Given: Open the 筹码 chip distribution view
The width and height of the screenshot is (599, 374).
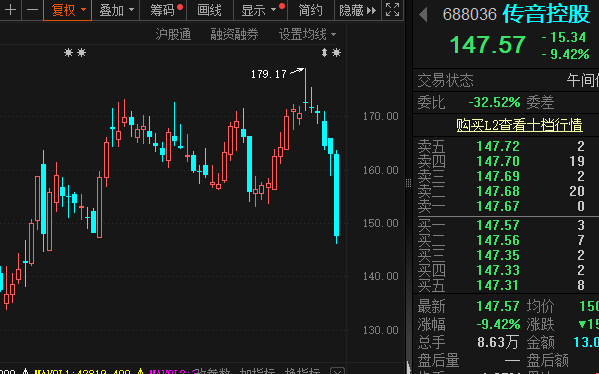Looking at the screenshot, I should pos(163,10).
